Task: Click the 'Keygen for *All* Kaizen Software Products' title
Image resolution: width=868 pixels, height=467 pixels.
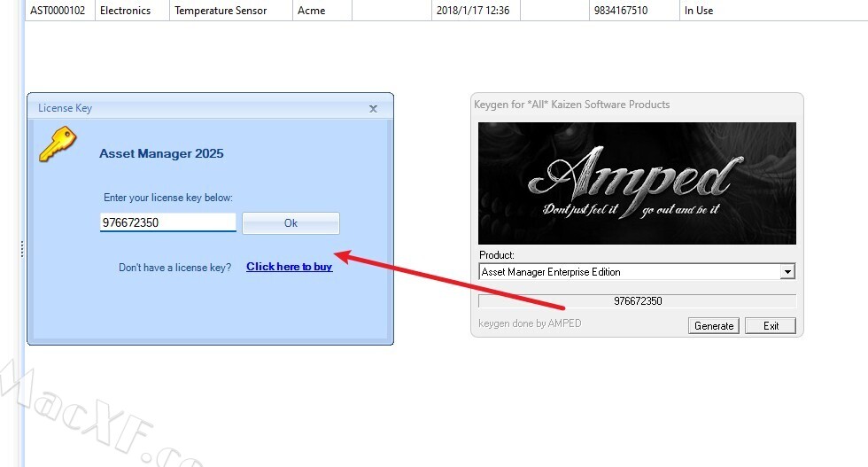Action: (x=572, y=105)
